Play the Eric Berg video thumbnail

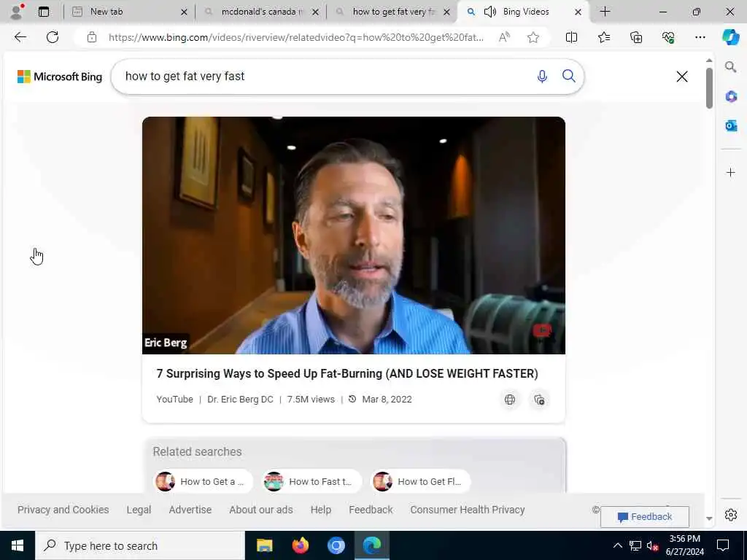pyautogui.click(x=354, y=236)
